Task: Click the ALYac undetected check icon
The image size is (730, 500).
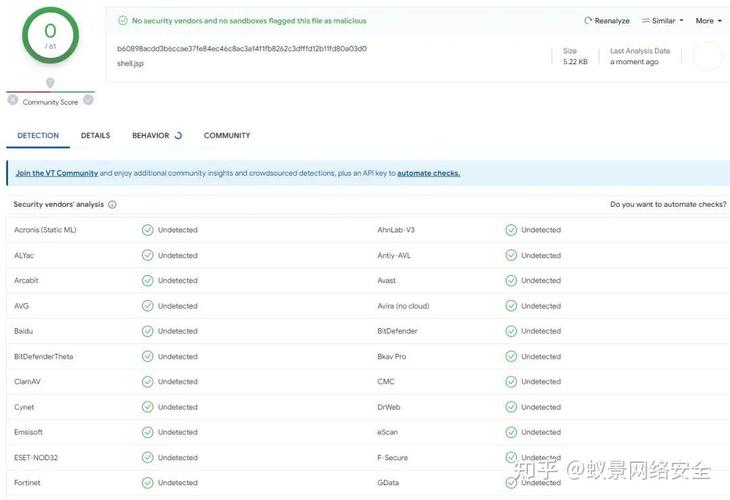Action: [x=148, y=255]
